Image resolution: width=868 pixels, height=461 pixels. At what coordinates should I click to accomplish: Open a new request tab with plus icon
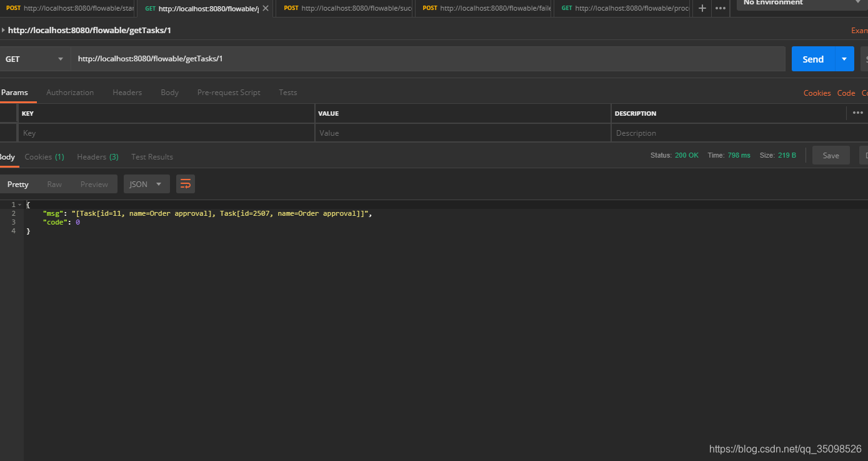pos(702,8)
